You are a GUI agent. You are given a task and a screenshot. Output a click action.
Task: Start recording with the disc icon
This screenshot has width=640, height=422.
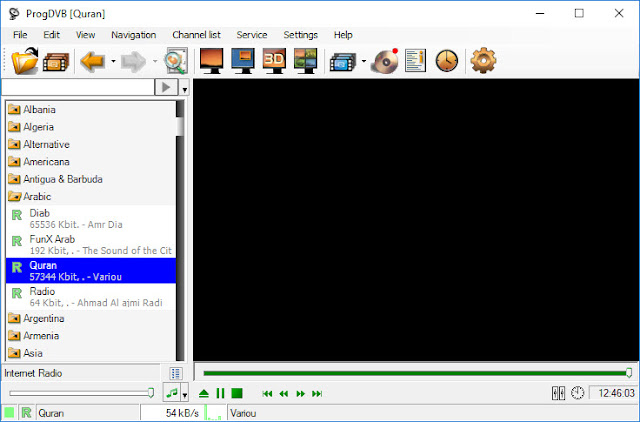click(x=384, y=61)
